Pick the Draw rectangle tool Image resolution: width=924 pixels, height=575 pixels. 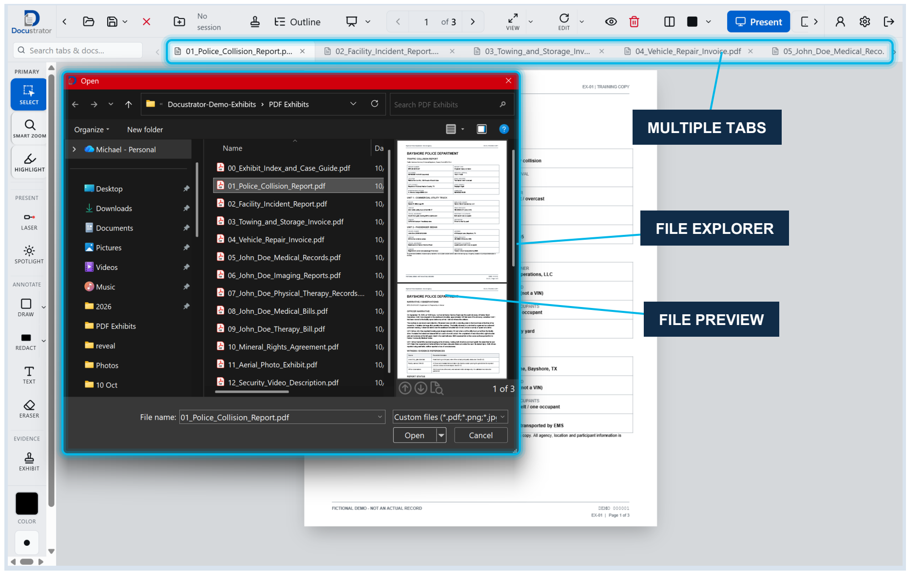pos(26,307)
